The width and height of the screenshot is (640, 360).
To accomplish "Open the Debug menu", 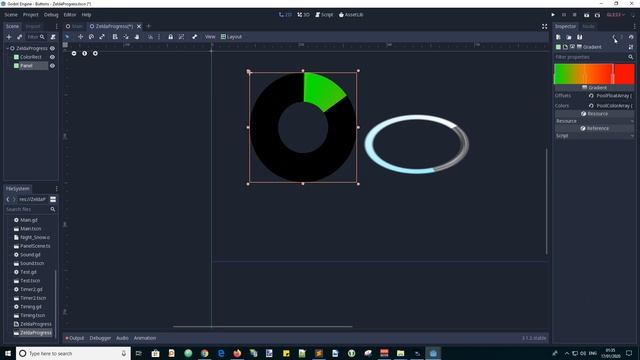I will 51,15.
